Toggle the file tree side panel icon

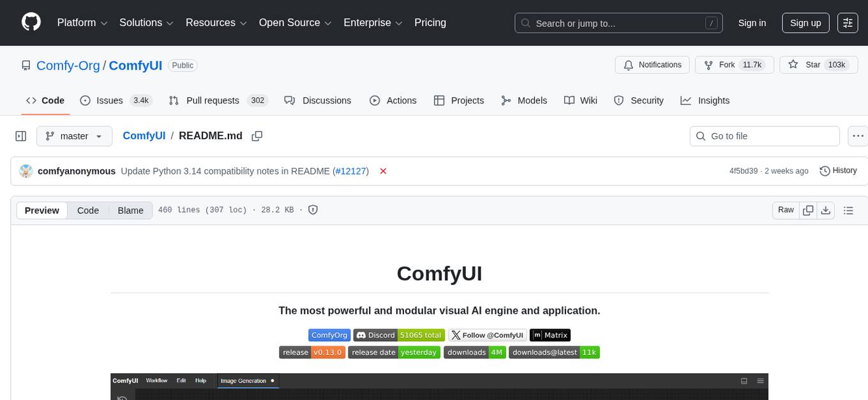(x=21, y=136)
